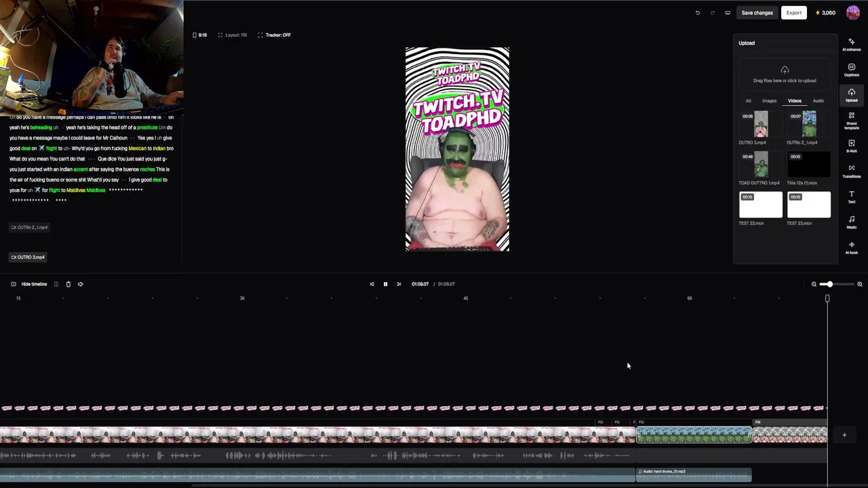
Task: Click the word 'noches' in transcript
Action: click(x=147, y=169)
